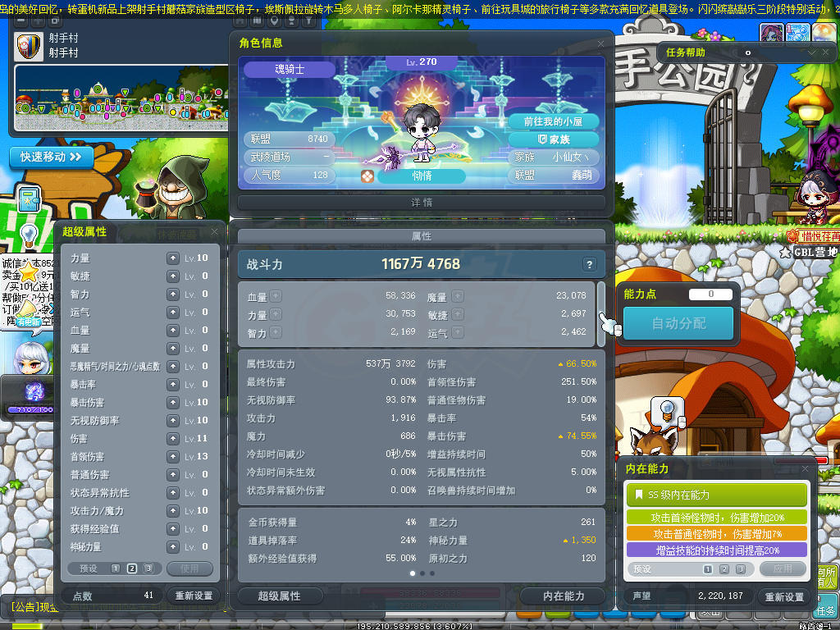
Task: Switch to the first stats page dot
Action: click(x=412, y=573)
